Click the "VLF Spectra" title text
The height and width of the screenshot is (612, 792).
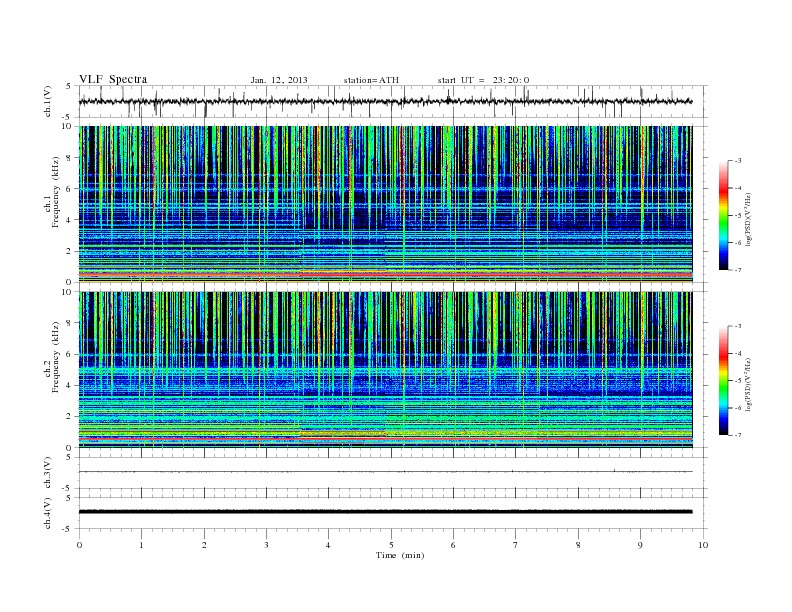[113, 79]
